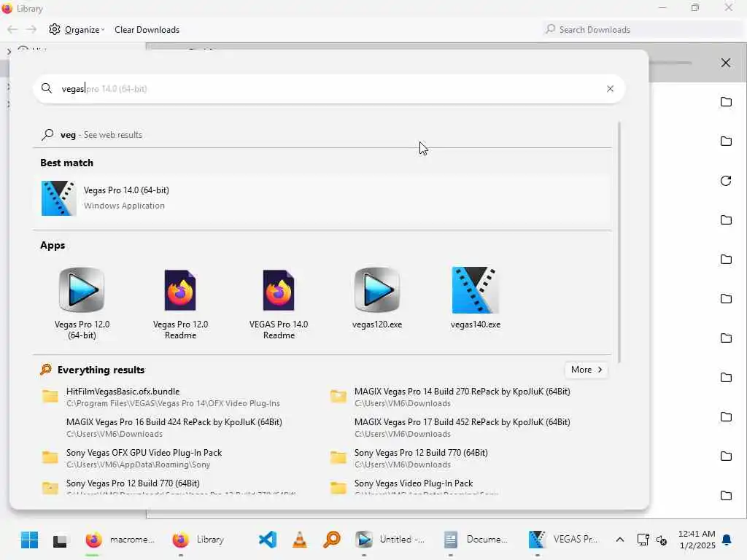This screenshot has width=747, height=560.
Task: Clear the search box with the X icon
Action: tap(610, 88)
